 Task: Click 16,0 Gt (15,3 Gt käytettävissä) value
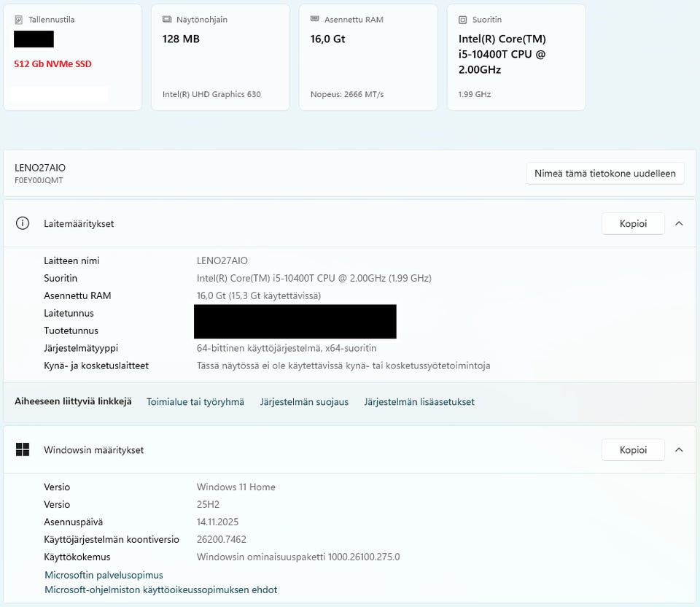point(258,295)
